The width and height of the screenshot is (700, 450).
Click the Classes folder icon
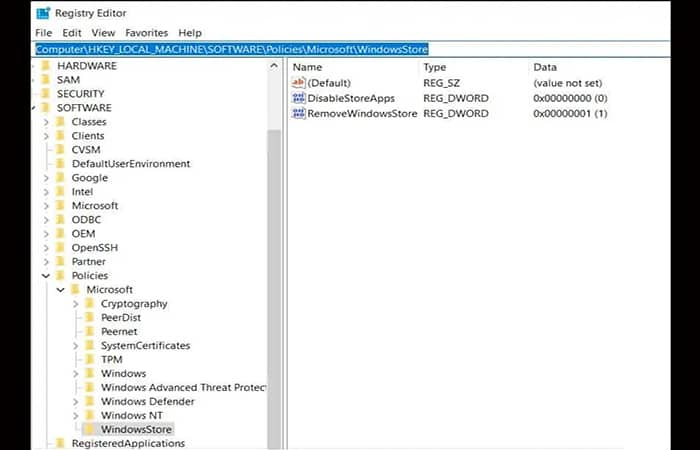click(60, 122)
